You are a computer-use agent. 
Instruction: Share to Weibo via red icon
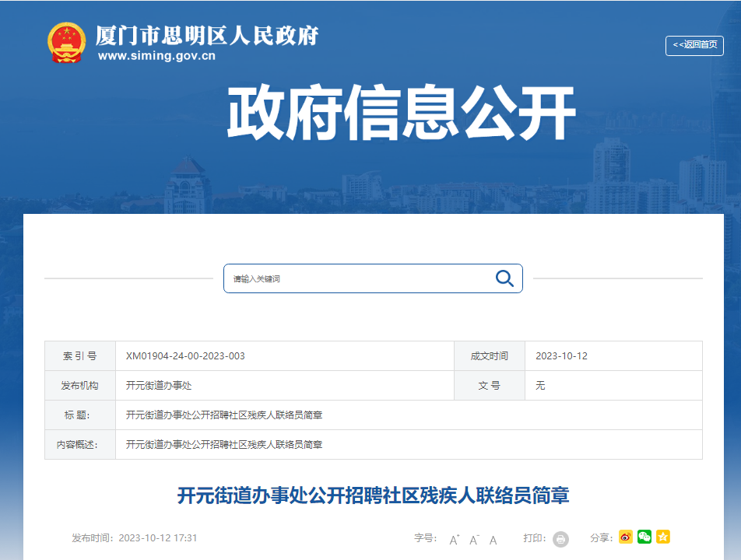(626, 537)
